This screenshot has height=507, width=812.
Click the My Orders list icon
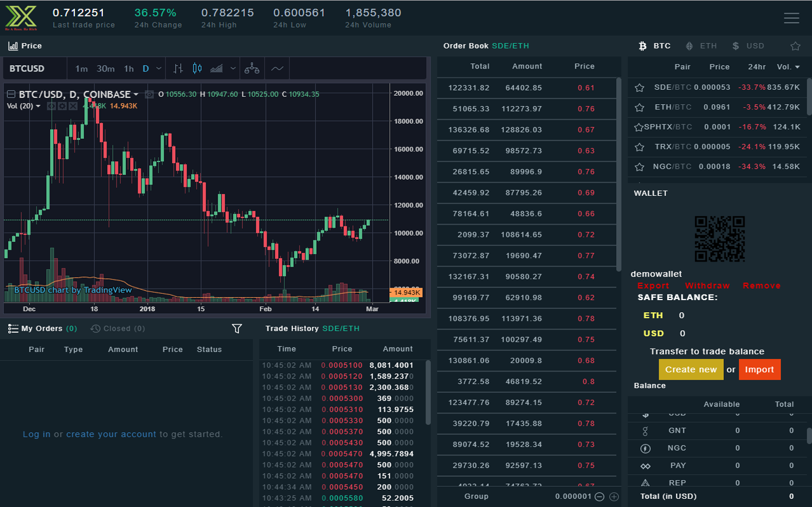13,328
